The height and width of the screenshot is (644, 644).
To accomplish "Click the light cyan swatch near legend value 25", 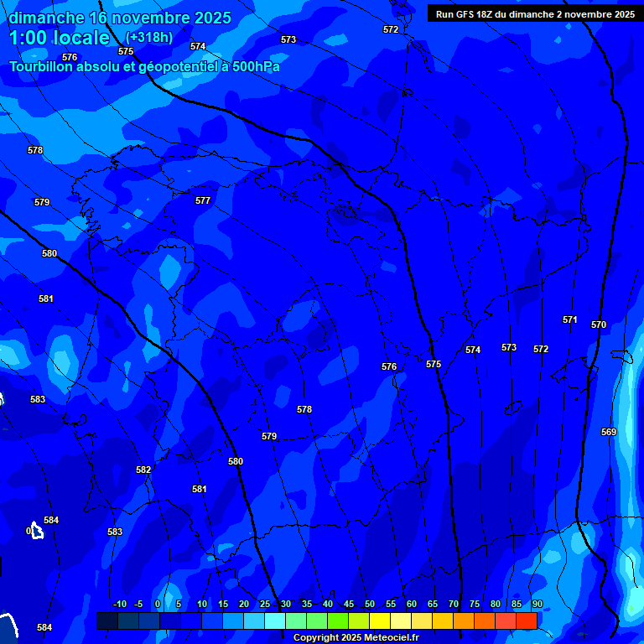I will pyautogui.click(x=275, y=621).
